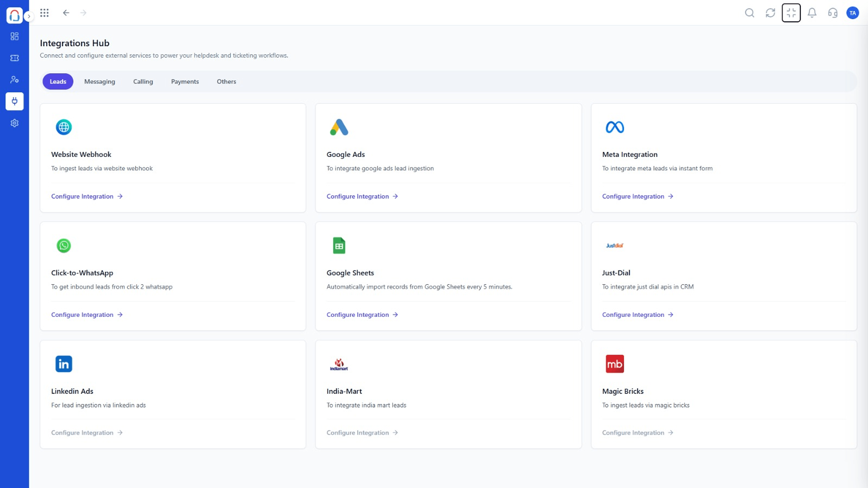Configure the India-Mart integration
Screen dimensions: 868x488
tap(362, 433)
